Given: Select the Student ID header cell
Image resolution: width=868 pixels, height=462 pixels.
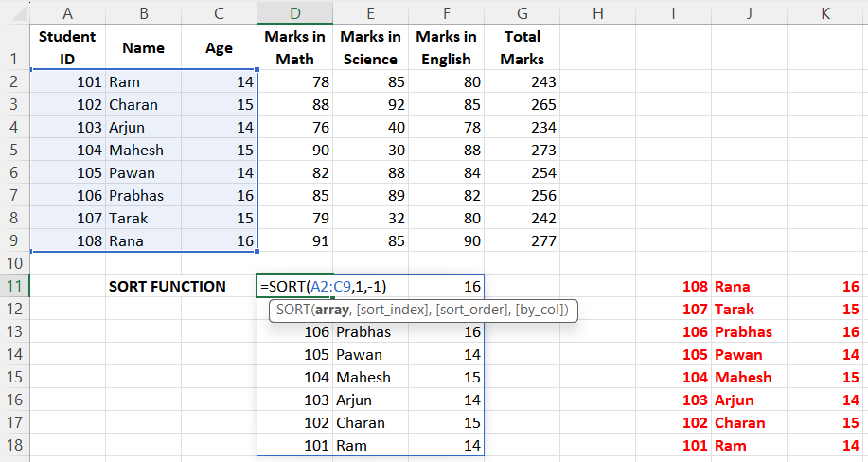Looking at the screenshot, I should [x=67, y=47].
